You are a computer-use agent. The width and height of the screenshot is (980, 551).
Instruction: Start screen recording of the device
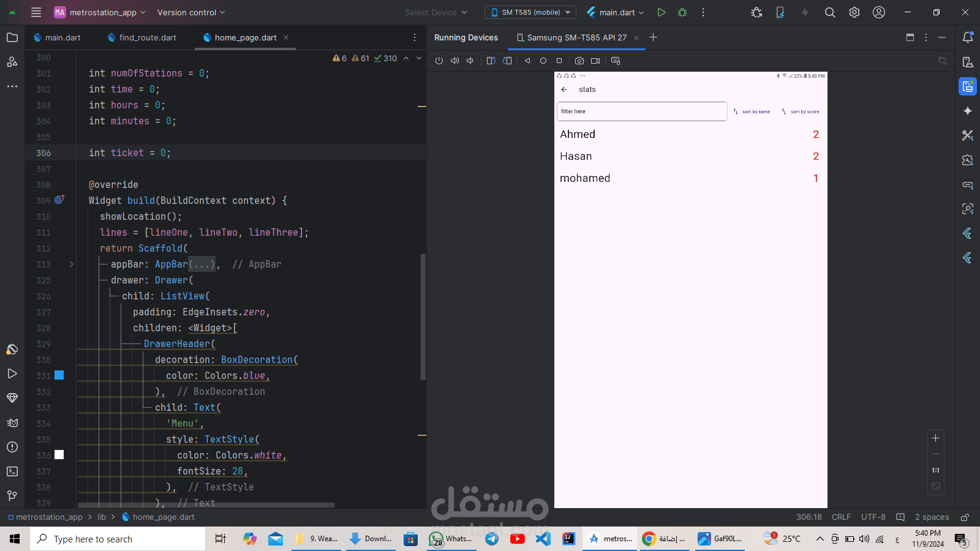(595, 61)
